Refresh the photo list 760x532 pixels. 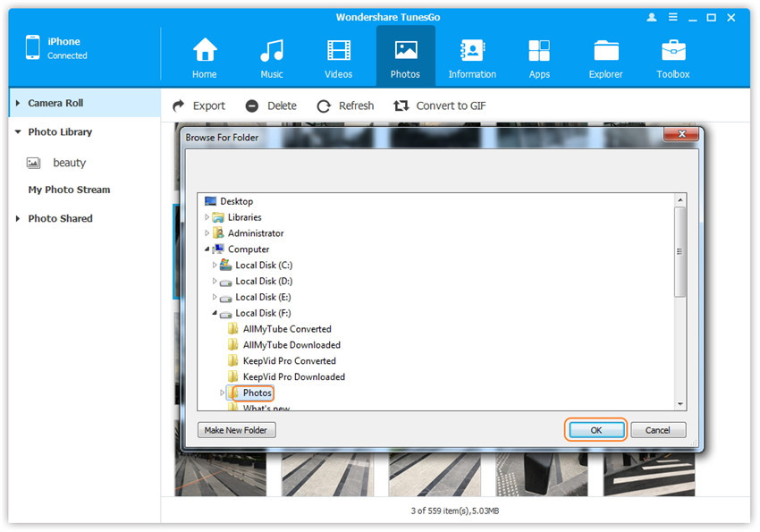[345, 106]
